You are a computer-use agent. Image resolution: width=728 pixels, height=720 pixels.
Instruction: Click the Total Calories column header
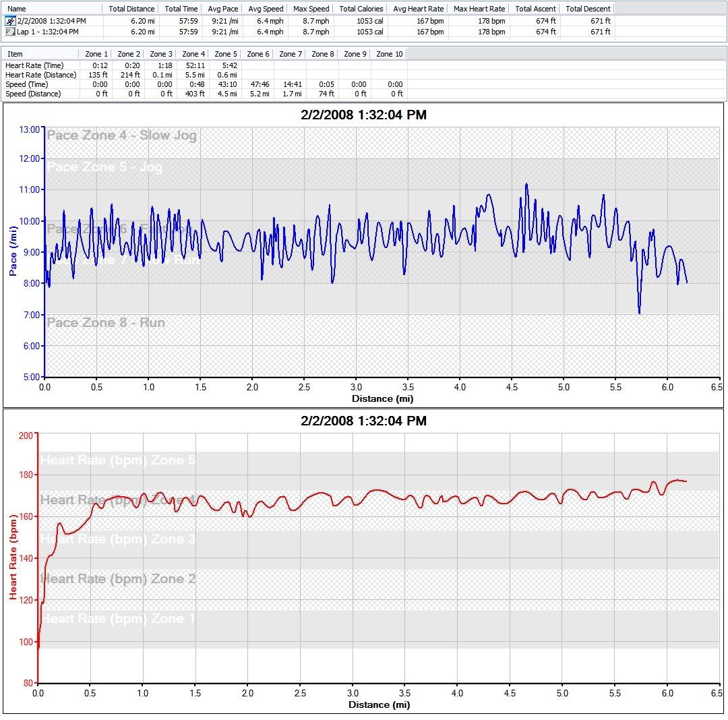(x=361, y=9)
